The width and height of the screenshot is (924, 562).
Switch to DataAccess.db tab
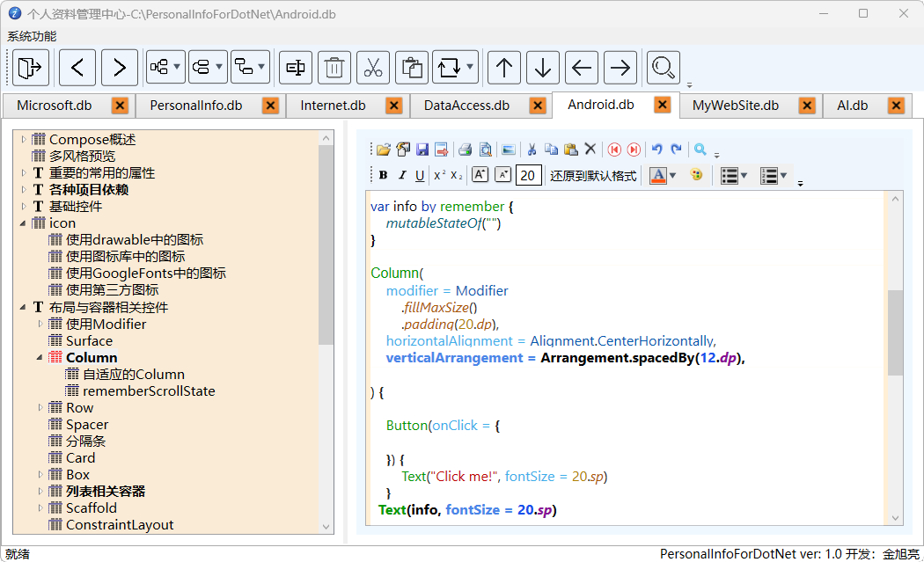[x=466, y=106]
